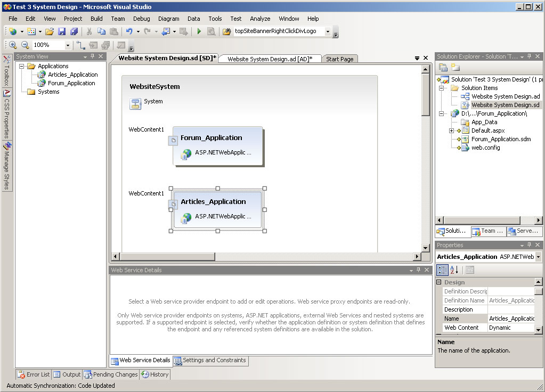Click Show All Files icon in Solution Explorer
This screenshot has width=545, height=392.
pos(455,68)
